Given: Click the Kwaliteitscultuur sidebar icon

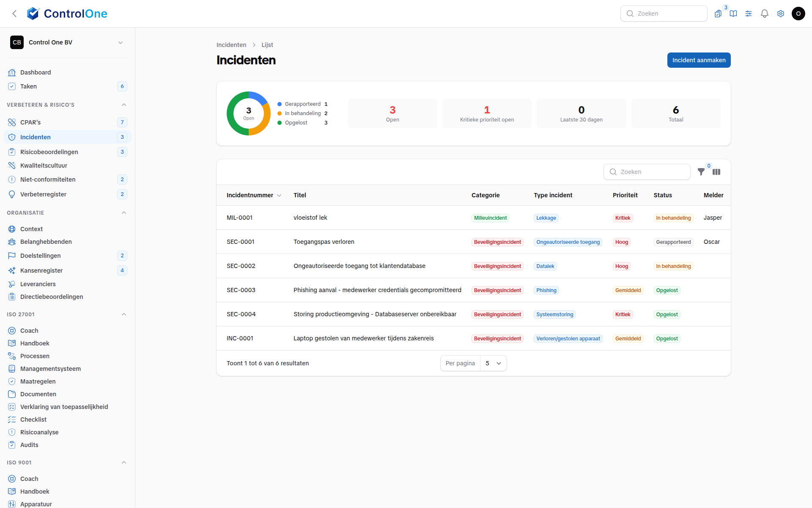Looking at the screenshot, I should tap(12, 166).
